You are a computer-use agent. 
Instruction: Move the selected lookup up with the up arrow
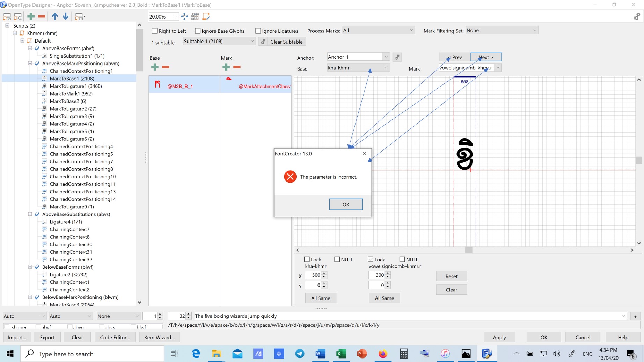coord(55,16)
